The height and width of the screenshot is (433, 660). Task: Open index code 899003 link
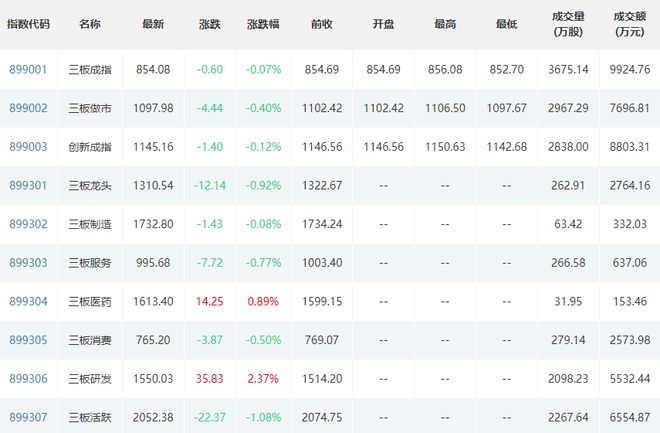pyautogui.click(x=28, y=147)
